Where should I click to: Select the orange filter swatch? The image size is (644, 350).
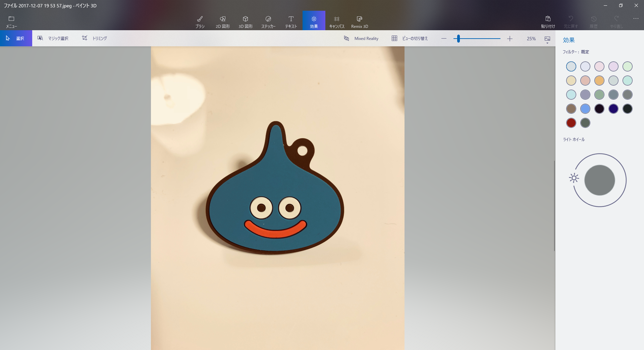(599, 81)
